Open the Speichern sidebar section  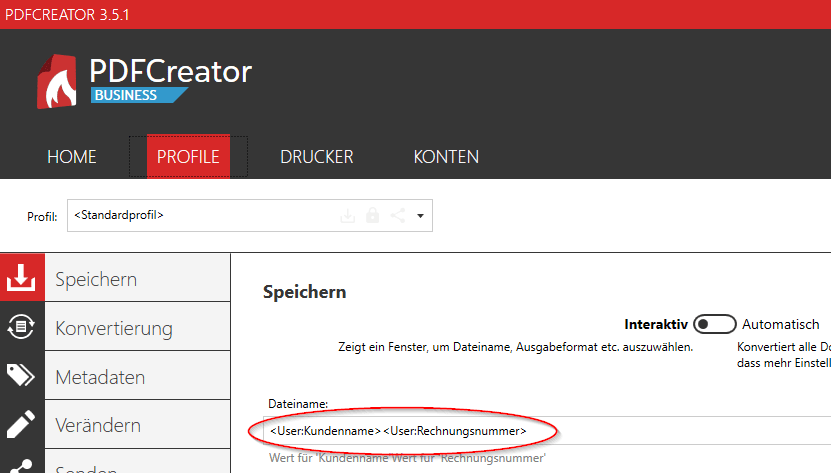[x=138, y=278]
